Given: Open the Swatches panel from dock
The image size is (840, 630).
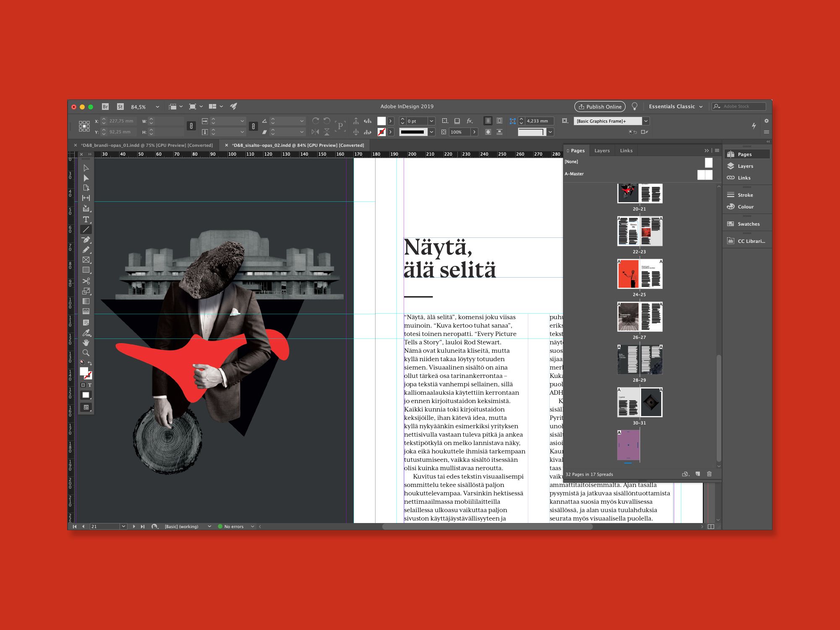Looking at the screenshot, I should click(748, 224).
